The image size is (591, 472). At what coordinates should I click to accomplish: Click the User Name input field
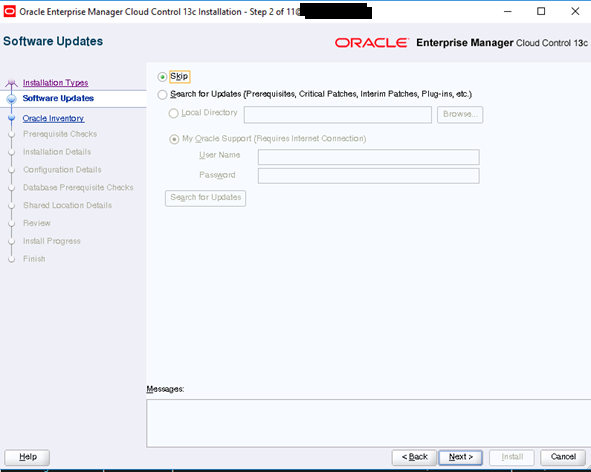[x=369, y=157]
